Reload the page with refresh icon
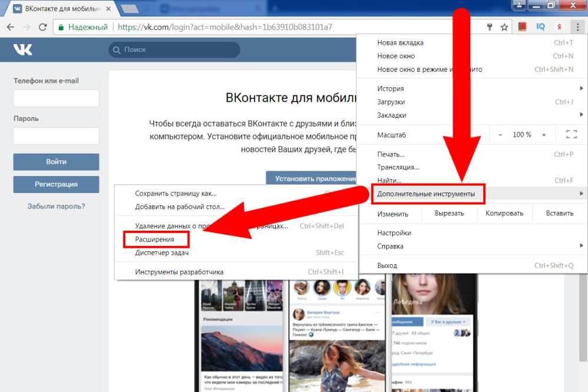588x392 pixels. 43,27
